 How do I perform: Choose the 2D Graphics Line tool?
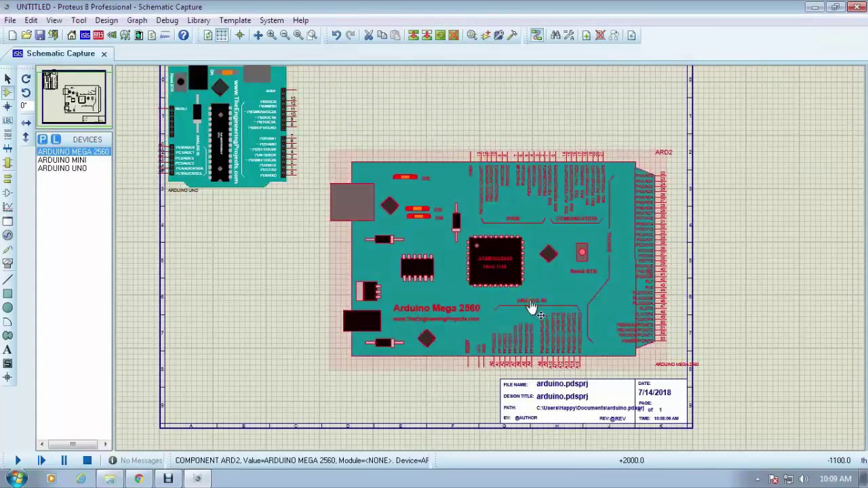coord(7,279)
